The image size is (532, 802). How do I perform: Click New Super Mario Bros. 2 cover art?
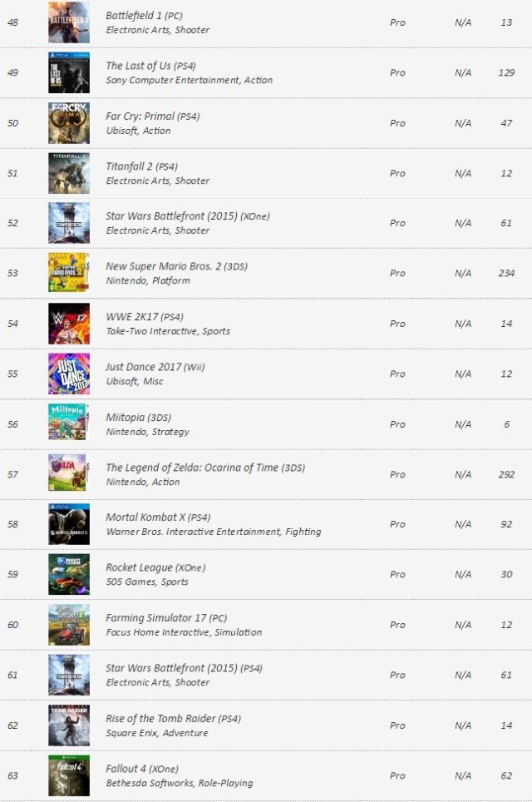69,273
